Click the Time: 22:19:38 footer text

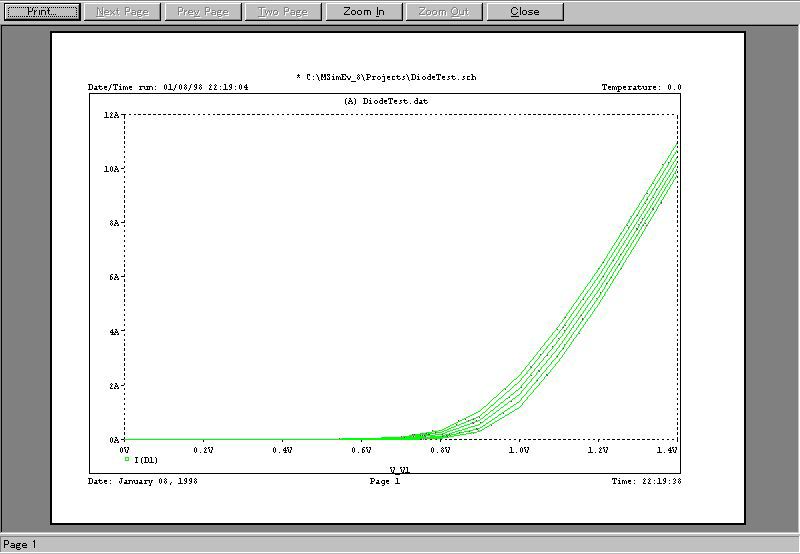(646, 482)
